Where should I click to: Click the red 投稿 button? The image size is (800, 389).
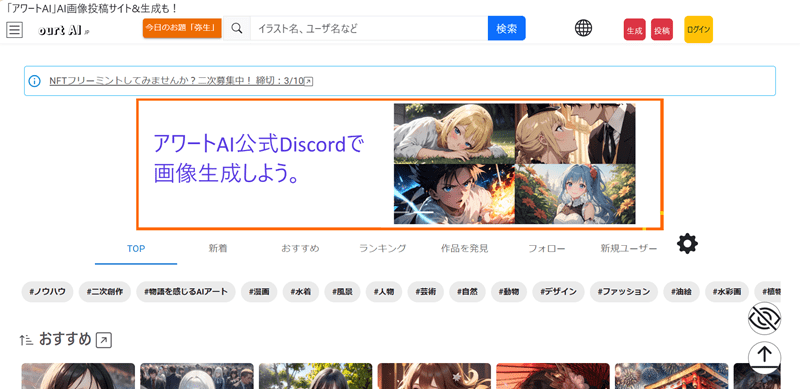[x=662, y=30]
